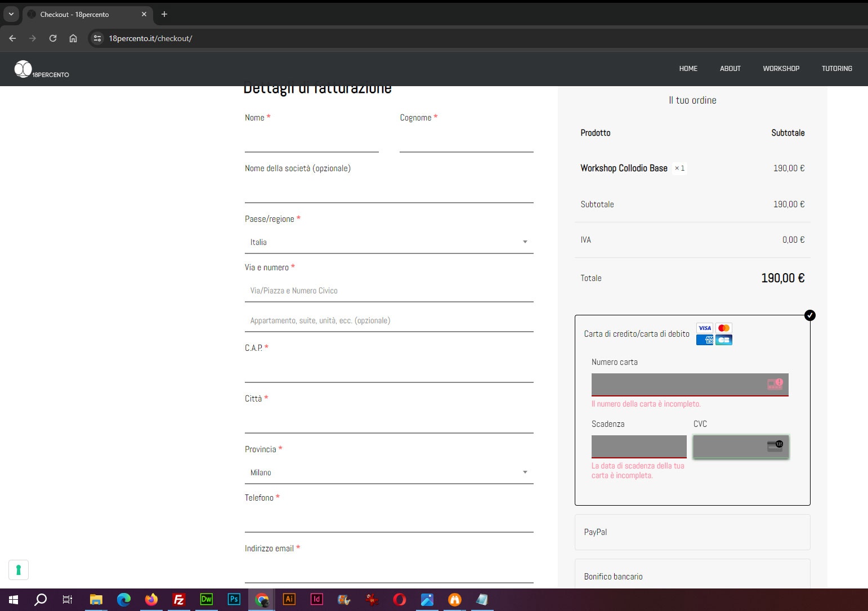
Task: Open Windows taskbar search
Action: [41, 600]
